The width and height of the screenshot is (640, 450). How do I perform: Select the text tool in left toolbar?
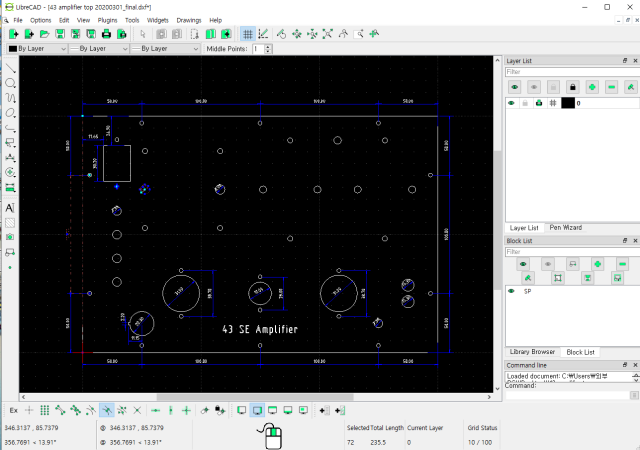click(x=10, y=207)
